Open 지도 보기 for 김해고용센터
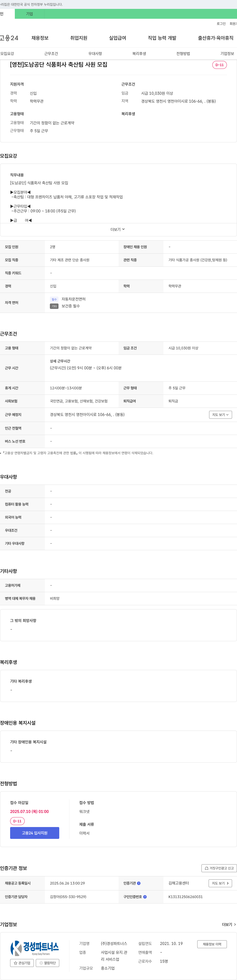This screenshot has width=237, height=980. [x=220, y=883]
